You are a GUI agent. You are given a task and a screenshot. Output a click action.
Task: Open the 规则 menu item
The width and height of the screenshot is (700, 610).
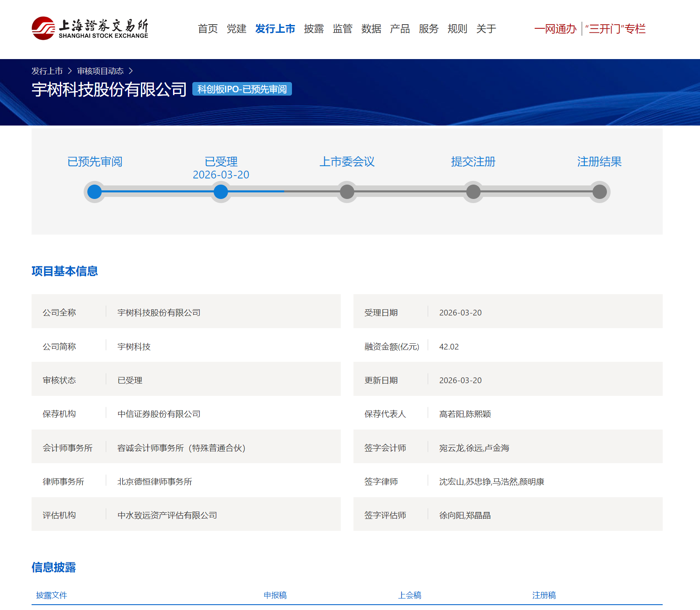coord(457,29)
